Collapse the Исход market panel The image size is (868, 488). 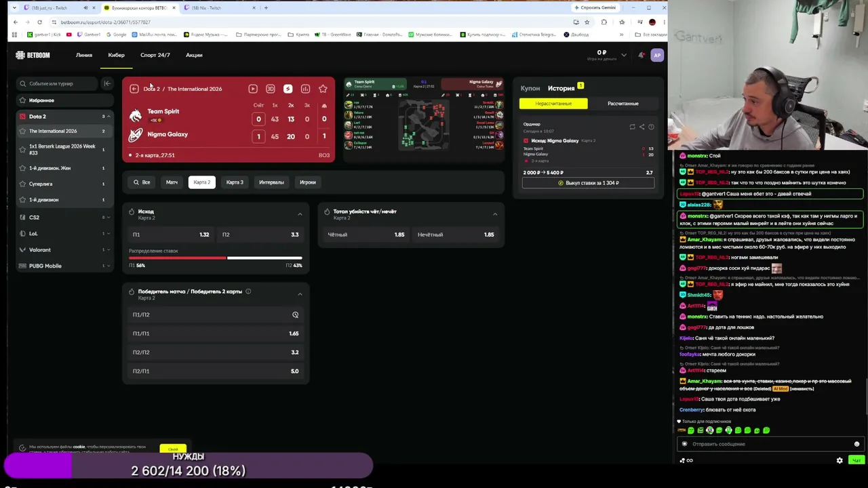[300, 214]
